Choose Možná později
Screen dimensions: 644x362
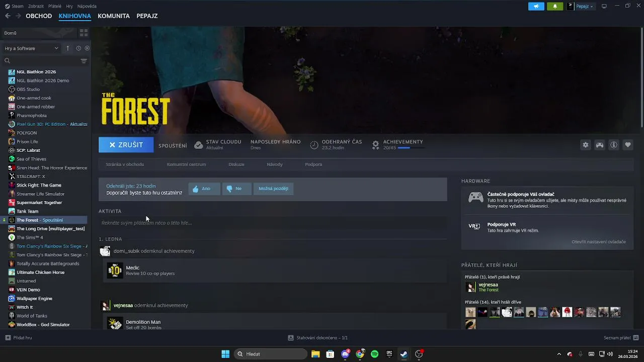273,189
